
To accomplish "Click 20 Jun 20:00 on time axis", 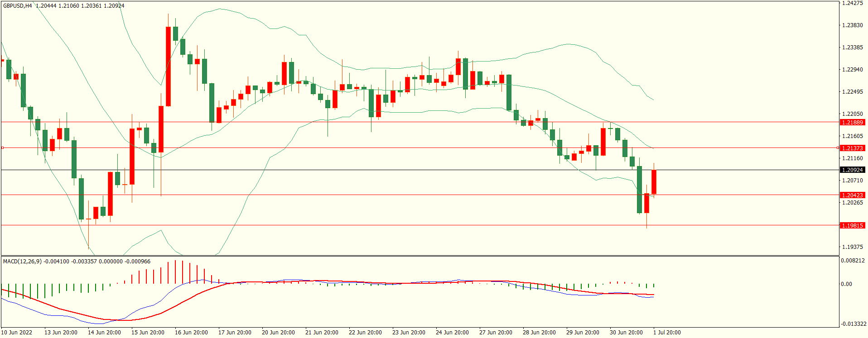I will 278,333.
